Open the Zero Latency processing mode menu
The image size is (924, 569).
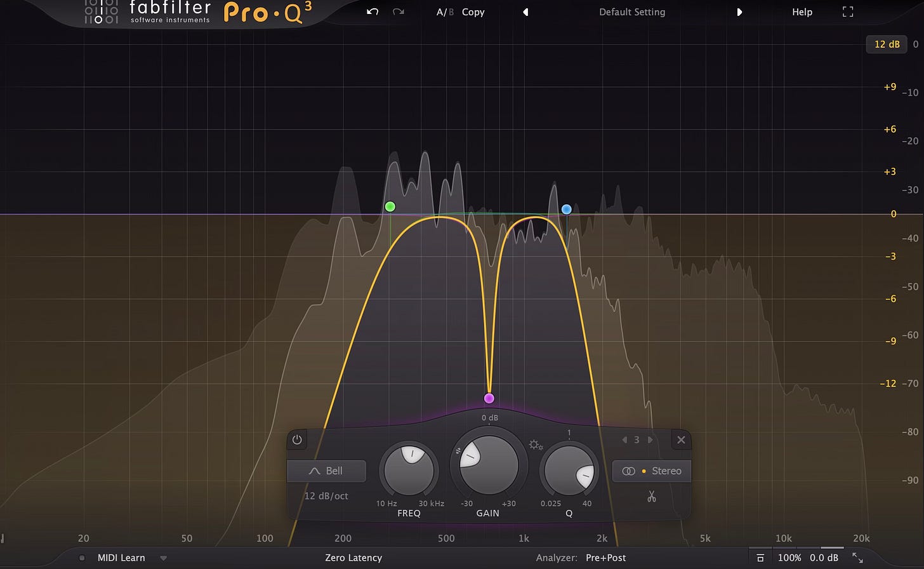[353, 558]
